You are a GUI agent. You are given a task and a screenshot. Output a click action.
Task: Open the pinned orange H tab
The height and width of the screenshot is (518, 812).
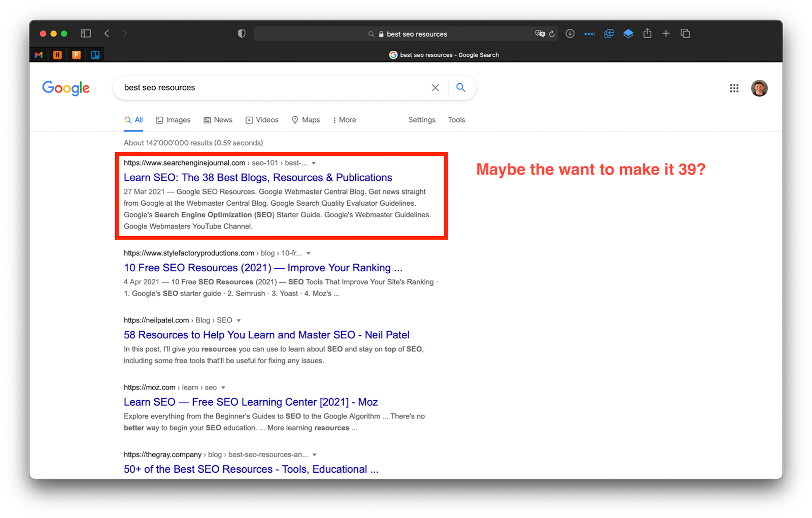pyautogui.click(x=57, y=55)
